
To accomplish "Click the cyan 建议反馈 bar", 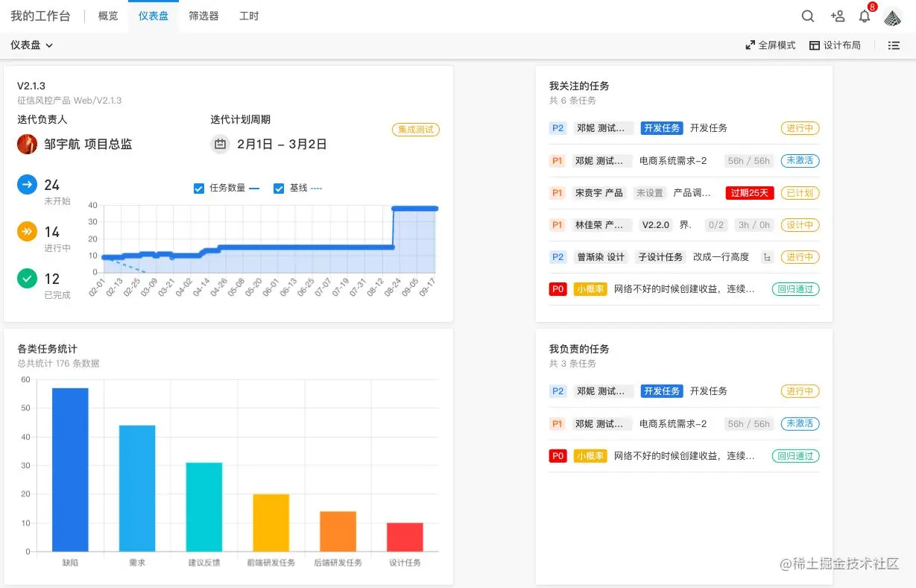I will tap(204, 508).
